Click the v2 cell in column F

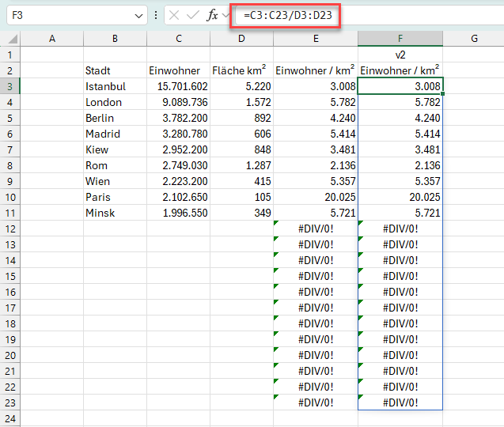(x=400, y=55)
